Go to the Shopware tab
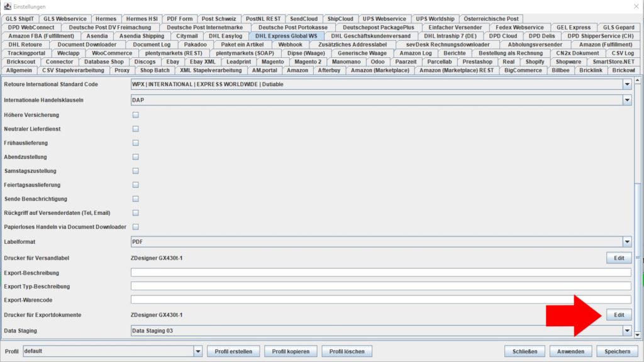 pyautogui.click(x=569, y=62)
